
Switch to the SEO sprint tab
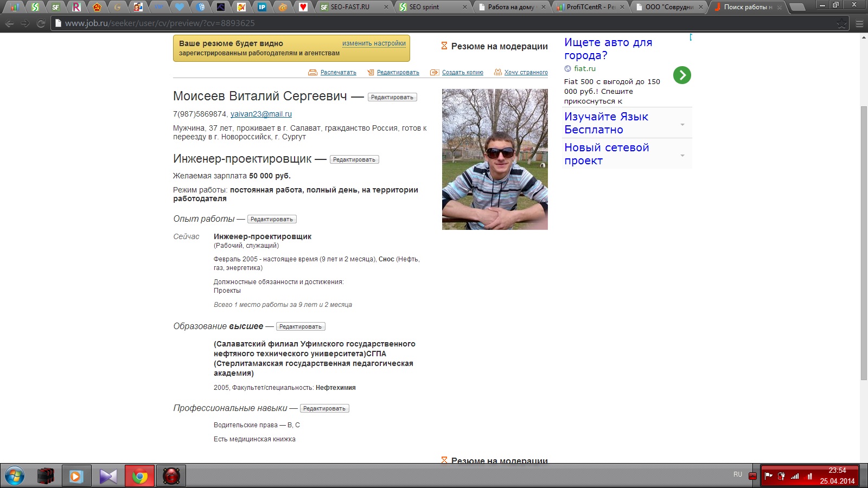pyautogui.click(x=431, y=7)
